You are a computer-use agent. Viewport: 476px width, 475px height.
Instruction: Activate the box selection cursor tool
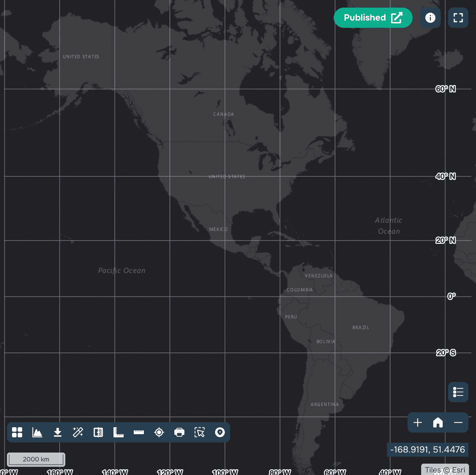(200, 432)
